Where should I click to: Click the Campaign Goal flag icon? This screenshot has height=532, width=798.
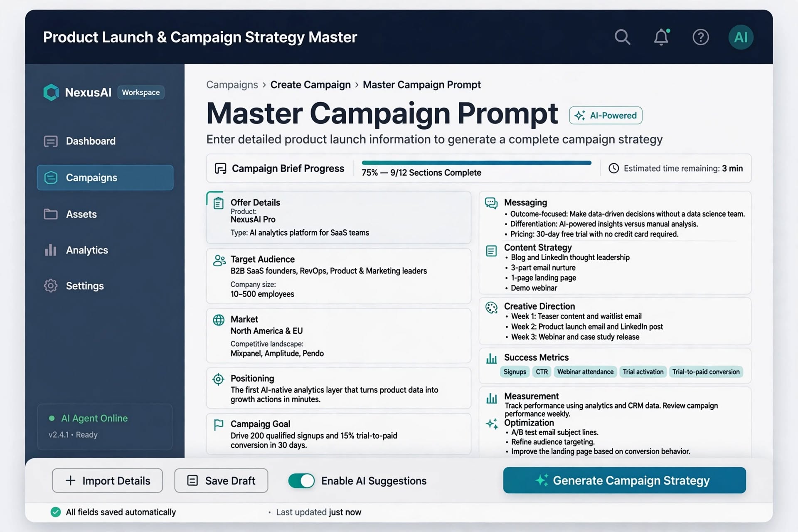218,425
